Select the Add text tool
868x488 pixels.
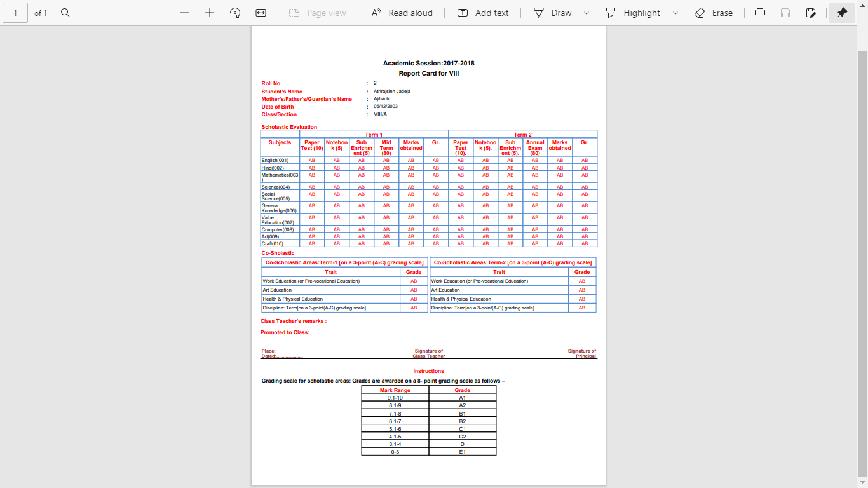(x=483, y=13)
